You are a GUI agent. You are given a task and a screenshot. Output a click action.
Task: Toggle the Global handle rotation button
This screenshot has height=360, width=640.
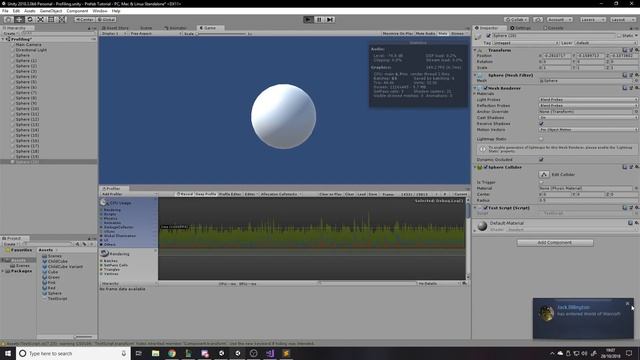(x=107, y=19)
